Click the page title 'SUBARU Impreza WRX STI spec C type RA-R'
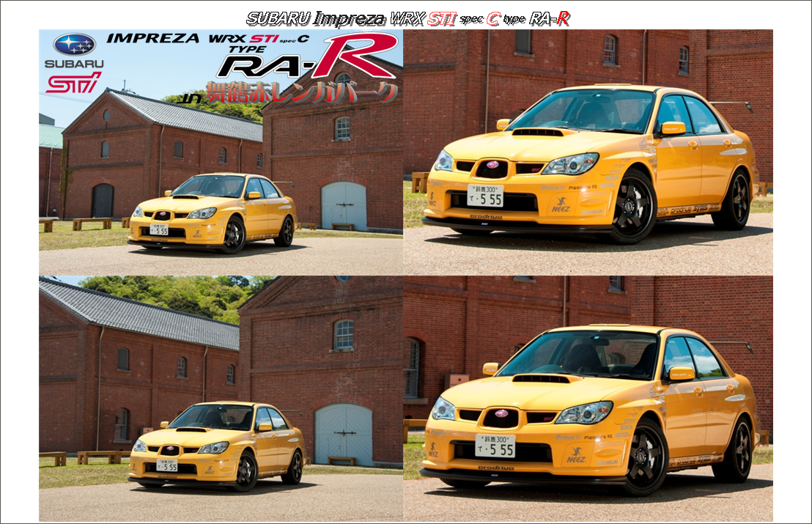The height and width of the screenshot is (524, 812). pyautogui.click(x=408, y=19)
